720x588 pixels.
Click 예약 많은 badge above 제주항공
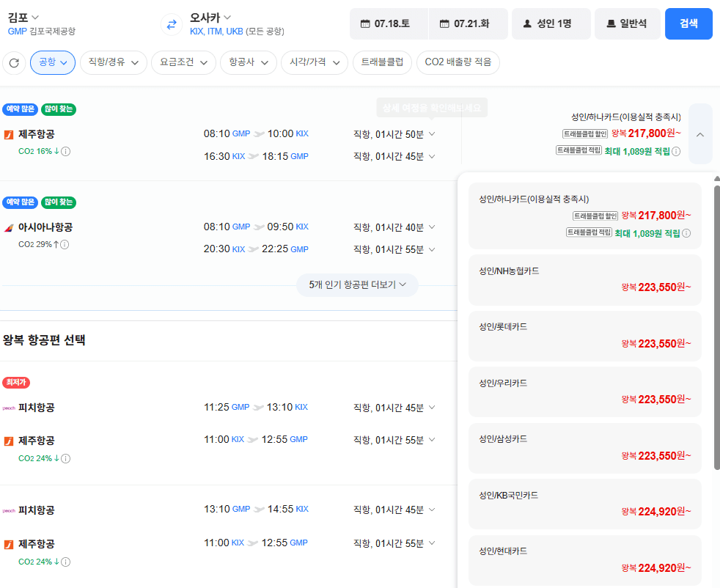(x=21, y=109)
